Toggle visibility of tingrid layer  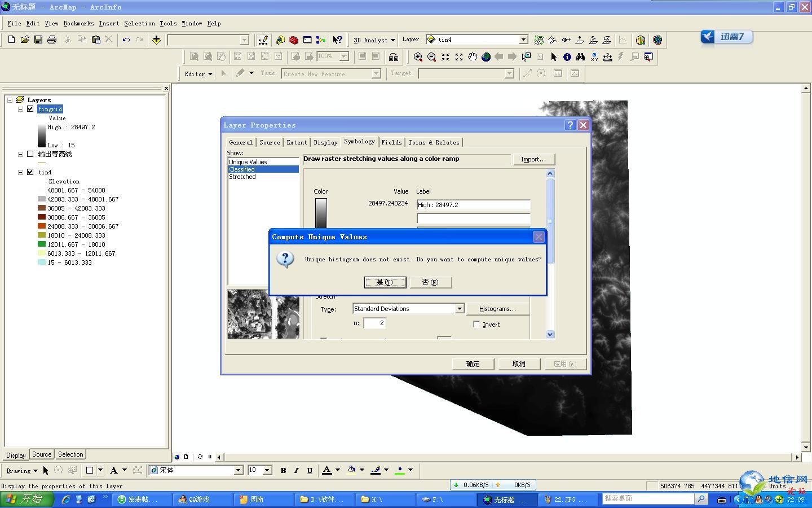coord(30,109)
